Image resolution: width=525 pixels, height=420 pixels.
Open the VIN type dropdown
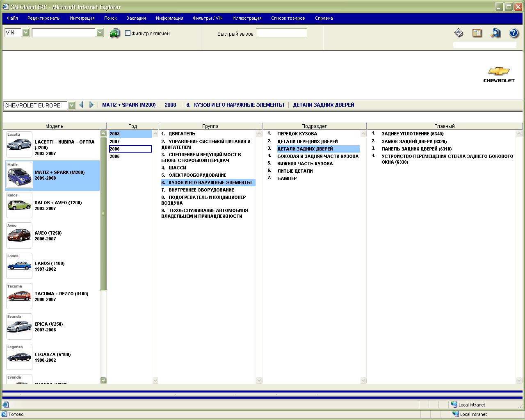click(25, 32)
